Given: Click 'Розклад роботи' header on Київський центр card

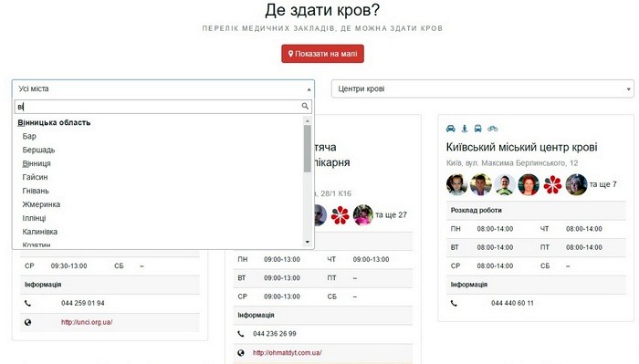Looking at the screenshot, I should [x=476, y=210].
